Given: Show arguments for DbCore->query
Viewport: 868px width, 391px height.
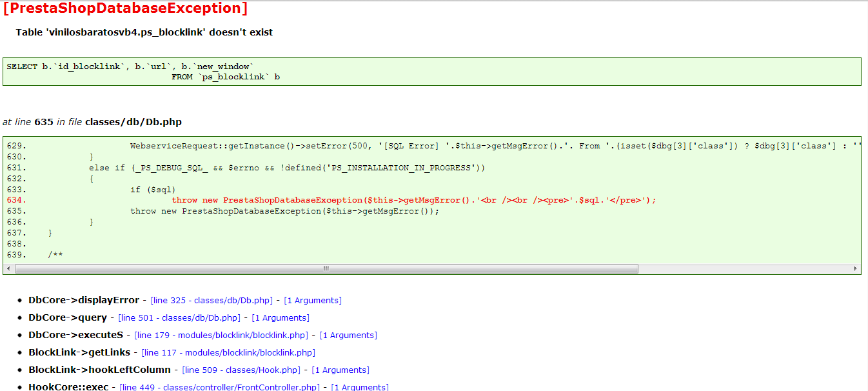Looking at the screenshot, I should 281,318.
